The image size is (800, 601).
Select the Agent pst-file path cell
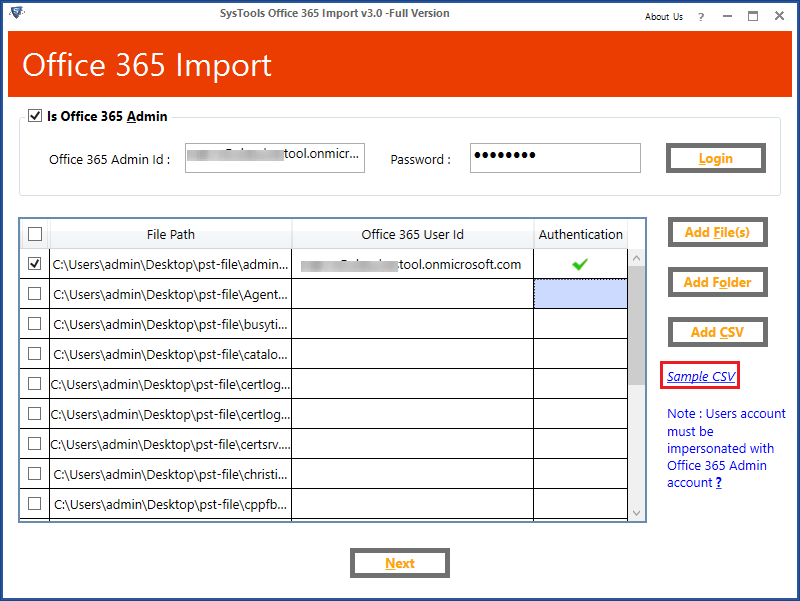coord(170,294)
